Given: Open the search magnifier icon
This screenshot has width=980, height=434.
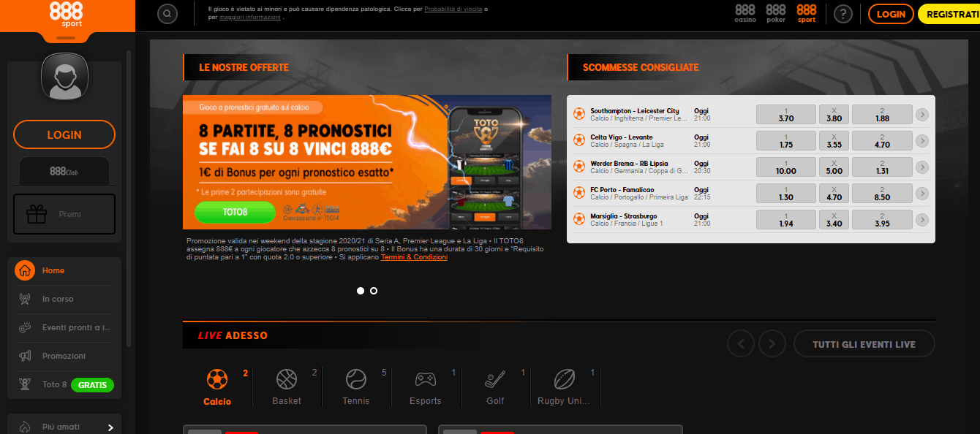Looking at the screenshot, I should (x=167, y=14).
